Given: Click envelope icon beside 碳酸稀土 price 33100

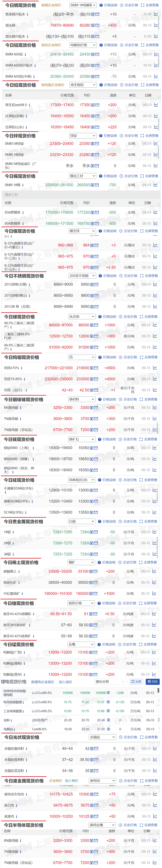Looking at the screenshot, I should coord(96,572).
